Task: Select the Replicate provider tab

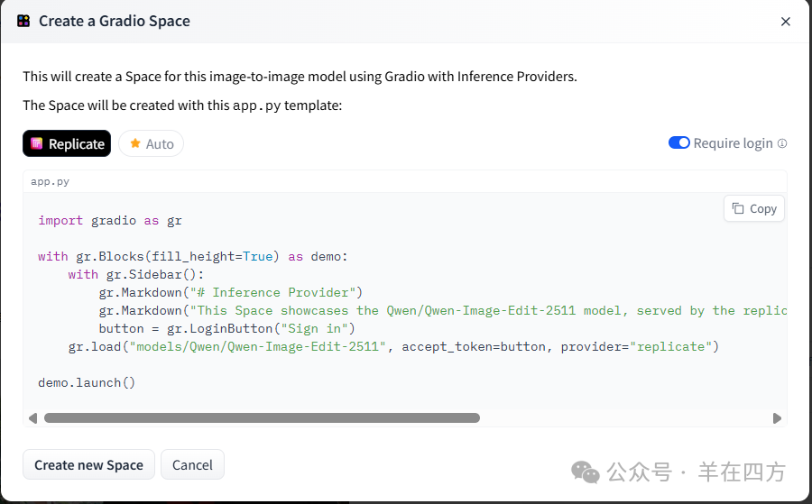Action: (x=67, y=143)
